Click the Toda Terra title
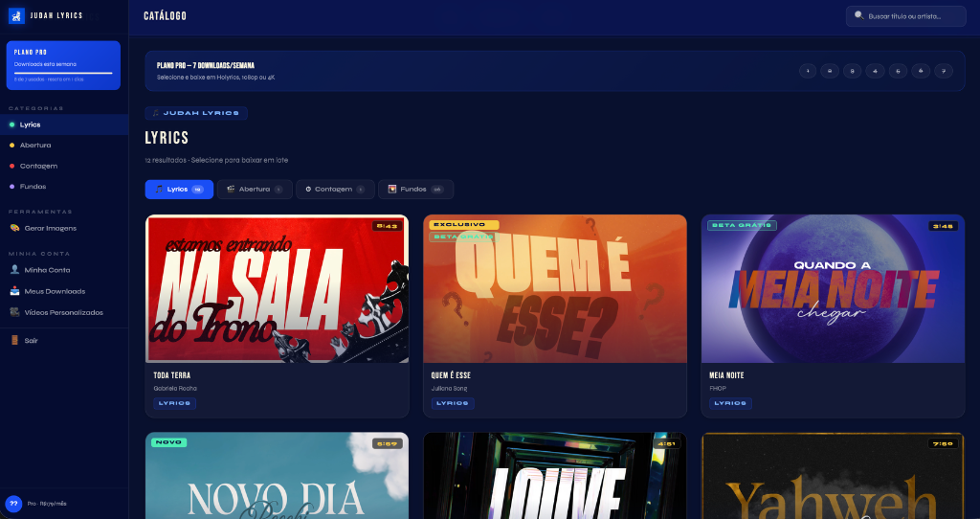Screen dimensions: 980x519 coord(172,375)
